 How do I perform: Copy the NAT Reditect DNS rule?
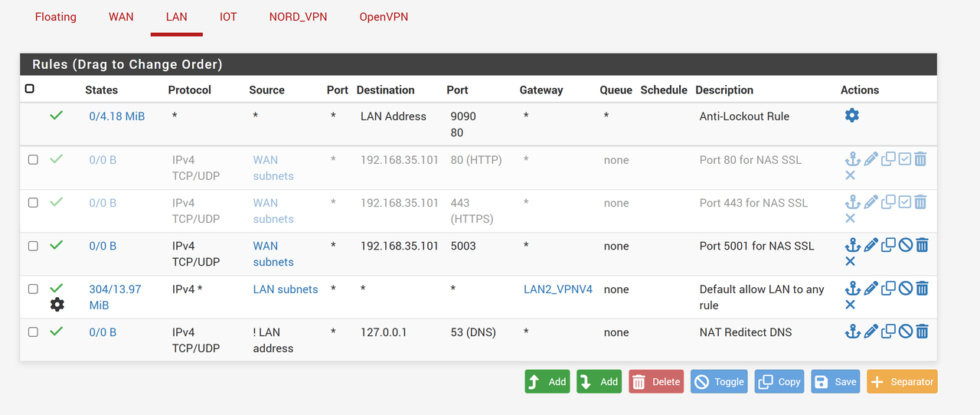888,332
